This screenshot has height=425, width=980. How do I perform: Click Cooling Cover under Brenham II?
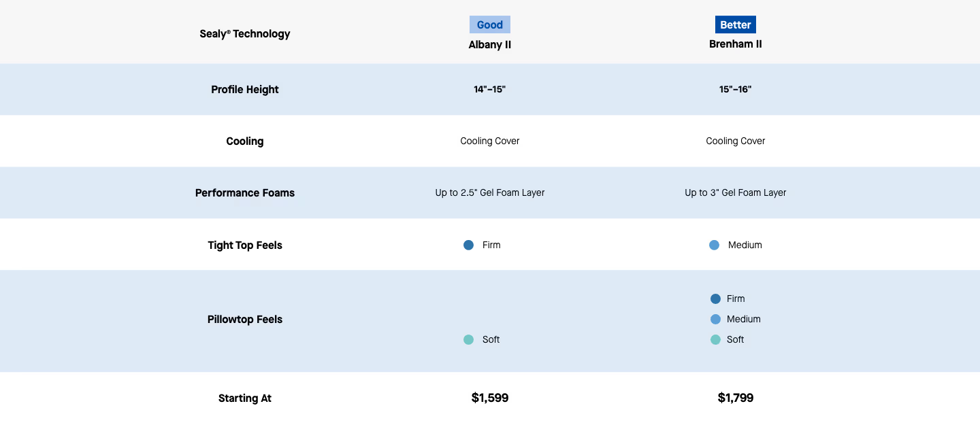pyautogui.click(x=735, y=141)
